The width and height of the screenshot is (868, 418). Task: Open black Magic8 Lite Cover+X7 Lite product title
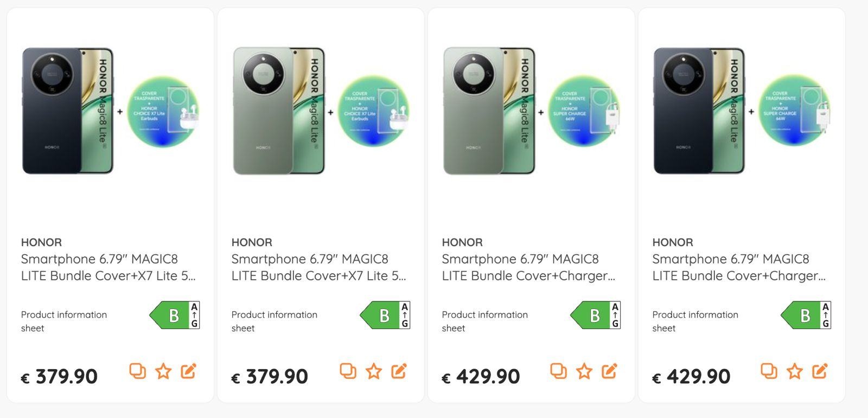(108, 267)
